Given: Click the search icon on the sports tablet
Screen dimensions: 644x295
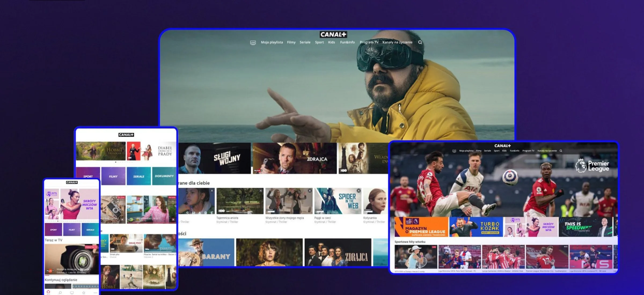Looking at the screenshot, I should 561,151.
